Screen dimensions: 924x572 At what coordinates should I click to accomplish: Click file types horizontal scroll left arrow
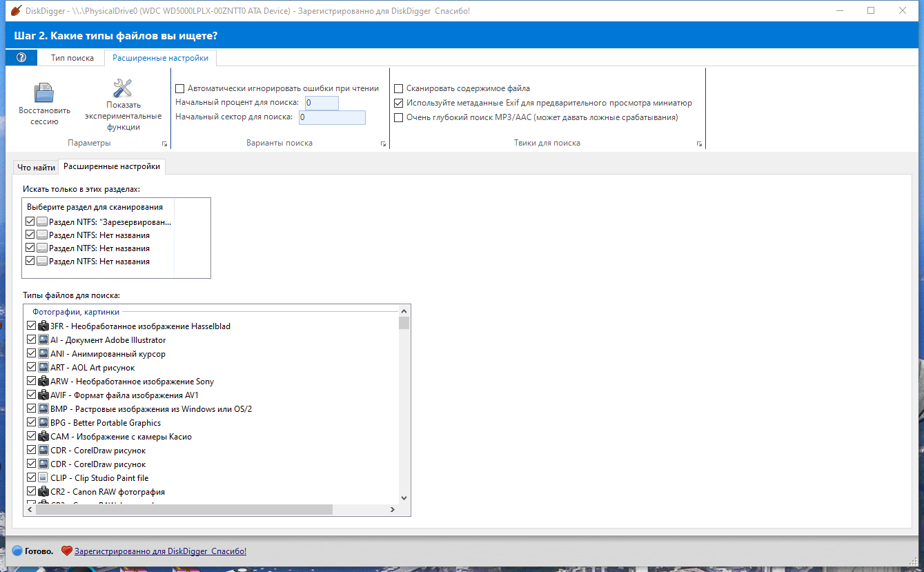30,510
